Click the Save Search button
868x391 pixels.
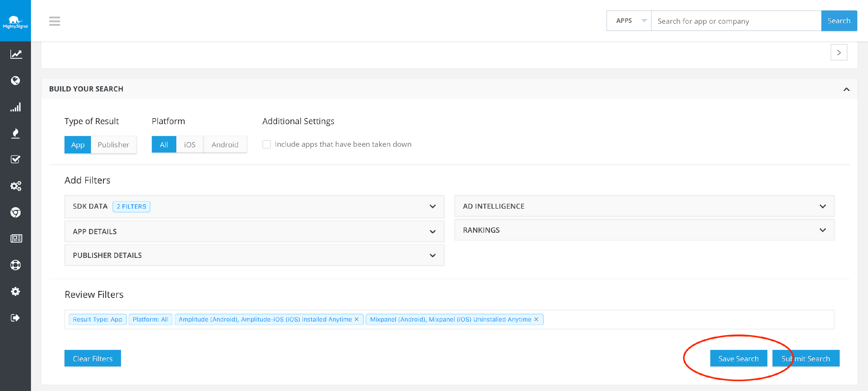tap(738, 359)
